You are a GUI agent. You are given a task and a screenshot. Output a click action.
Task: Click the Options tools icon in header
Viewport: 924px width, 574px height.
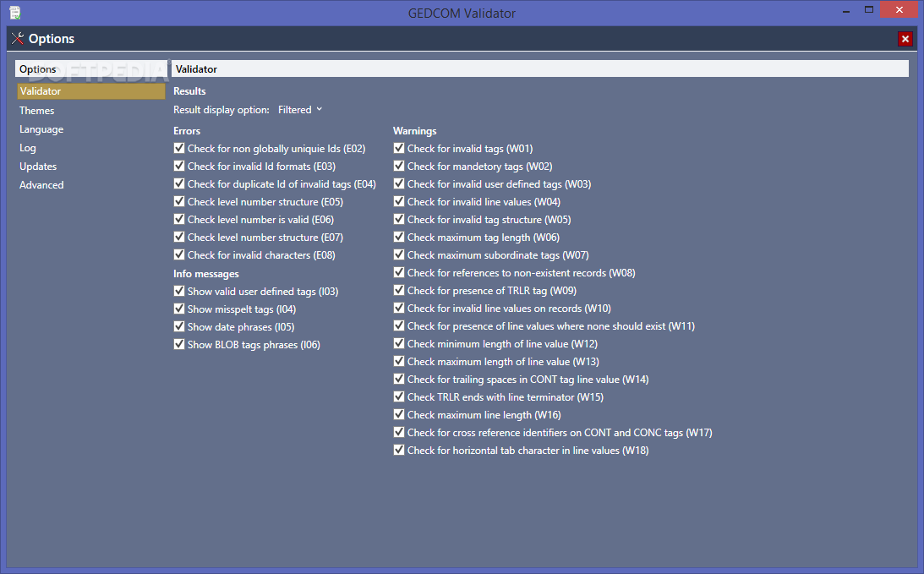18,38
